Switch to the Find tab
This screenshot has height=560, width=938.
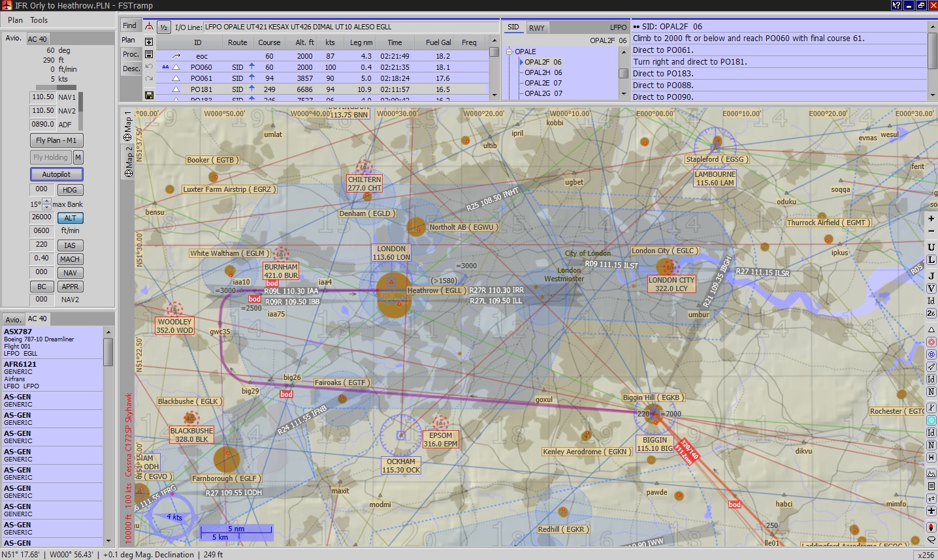130,25
